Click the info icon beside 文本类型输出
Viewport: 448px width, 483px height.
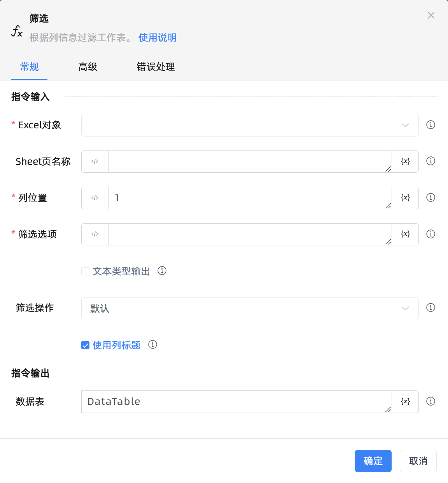162,271
